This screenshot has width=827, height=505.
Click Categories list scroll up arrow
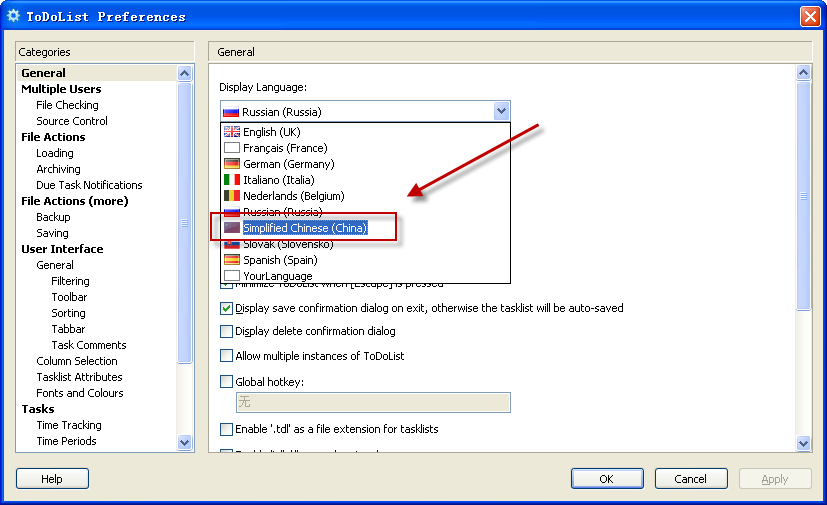pos(184,73)
